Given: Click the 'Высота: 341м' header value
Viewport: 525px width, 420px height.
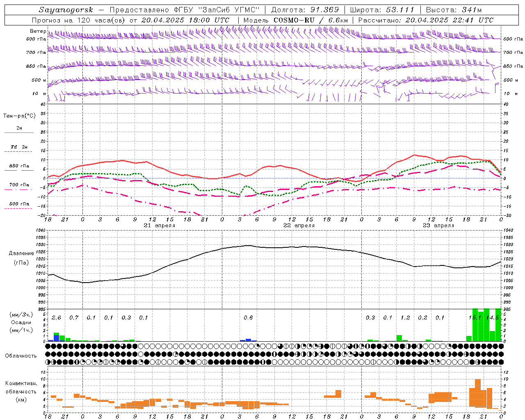Looking at the screenshot, I should click(x=454, y=10).
